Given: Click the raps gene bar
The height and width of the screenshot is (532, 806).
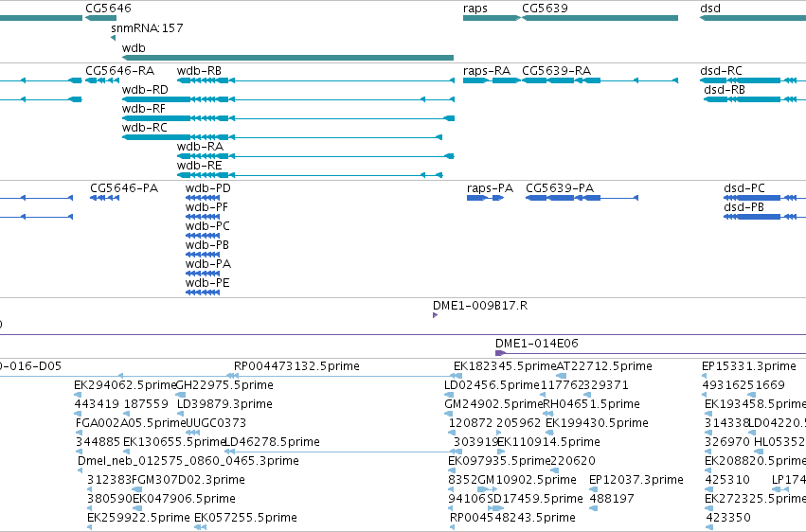Looking at the screenshot, I should [492, 18].
